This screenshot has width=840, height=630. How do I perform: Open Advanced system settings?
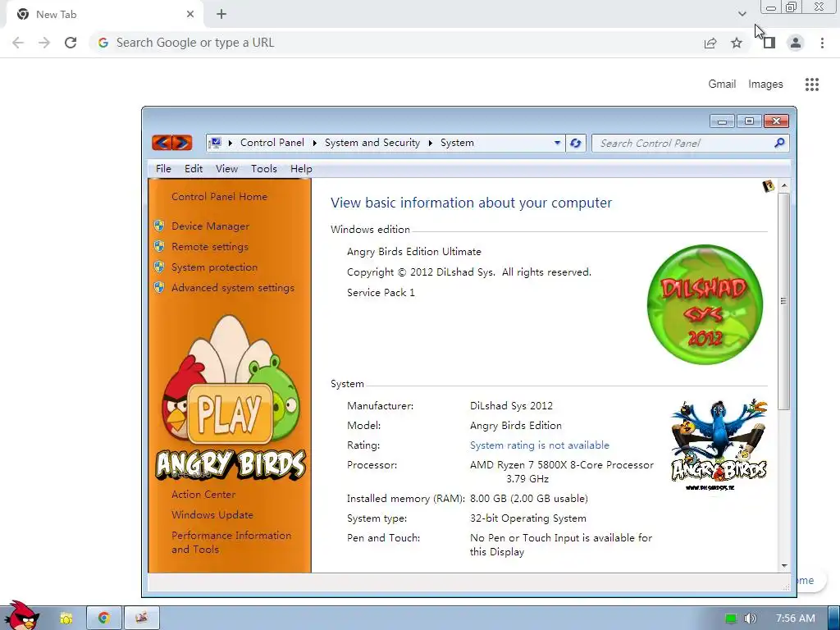tap(232, 288)
